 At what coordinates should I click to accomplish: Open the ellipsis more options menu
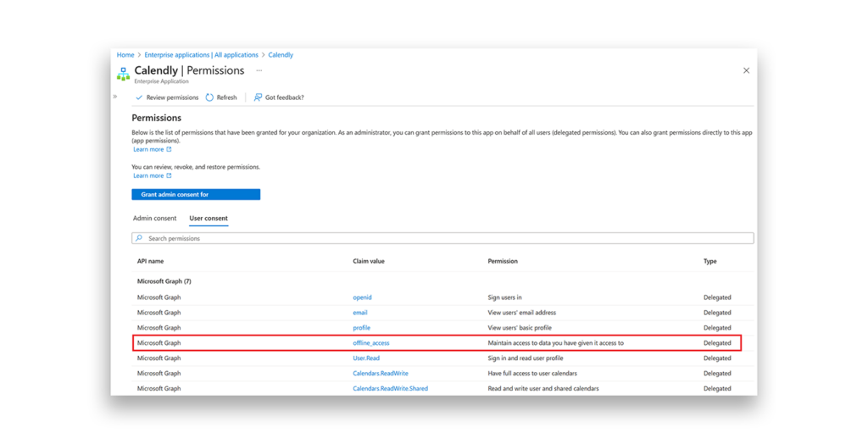(259, 70)
